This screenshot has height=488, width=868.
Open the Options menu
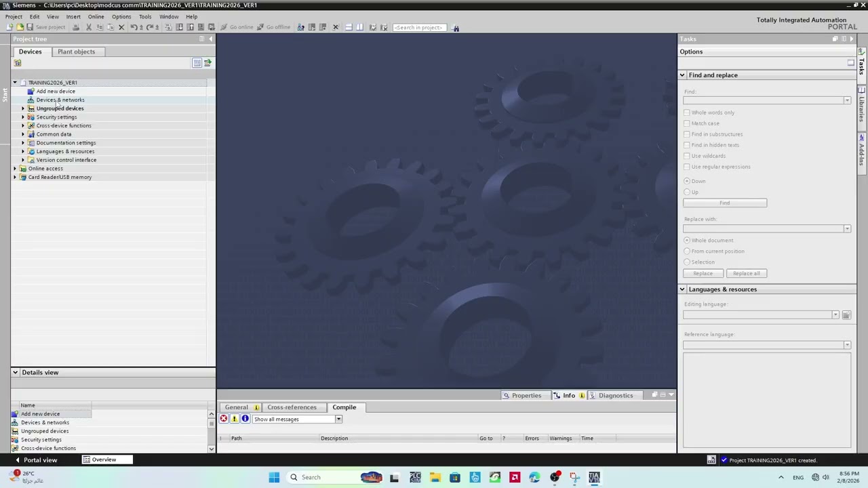tap(121, 16)
